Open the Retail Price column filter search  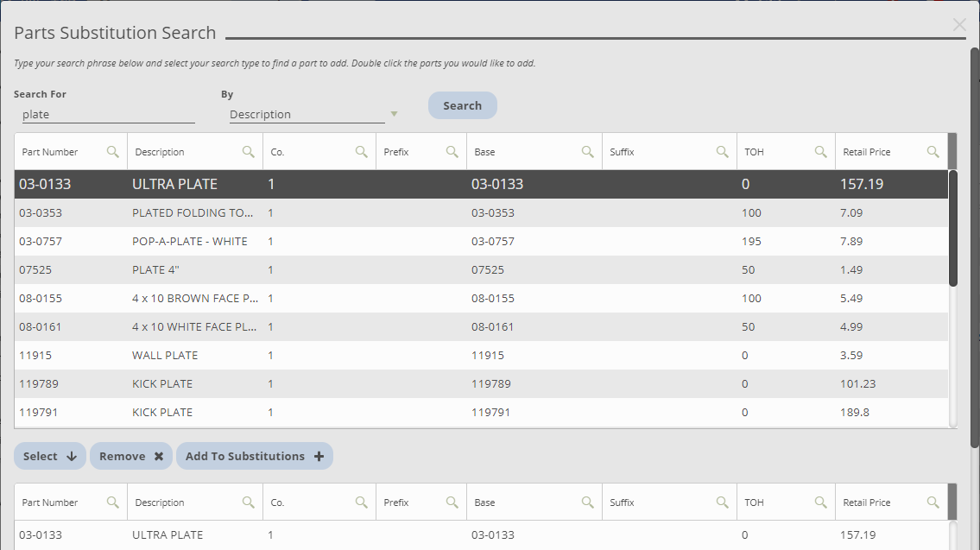[x=933, y=151]
